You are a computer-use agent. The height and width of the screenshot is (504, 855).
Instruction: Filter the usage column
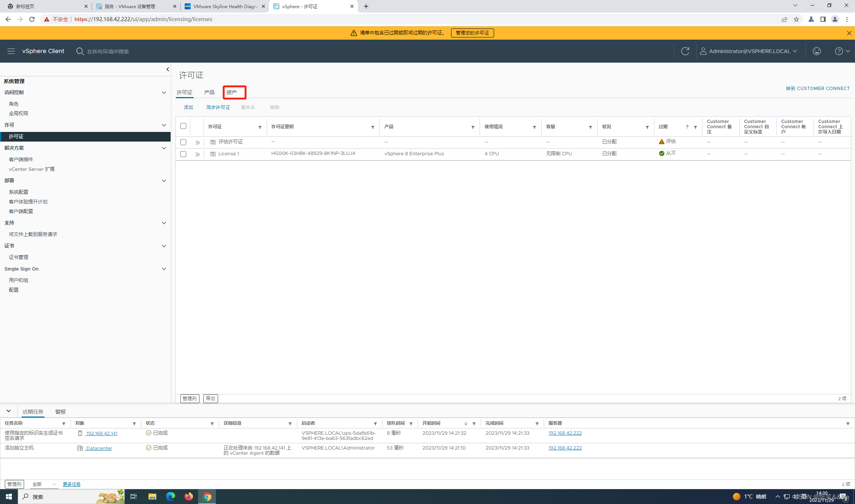coord(535,127)
